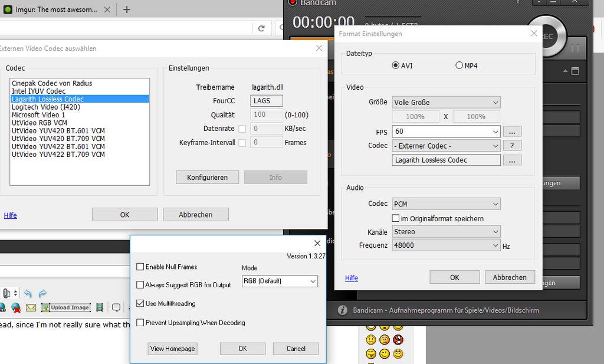Select the MP4 file type
This screenshot has height=364, width=604.
[459, 65]
